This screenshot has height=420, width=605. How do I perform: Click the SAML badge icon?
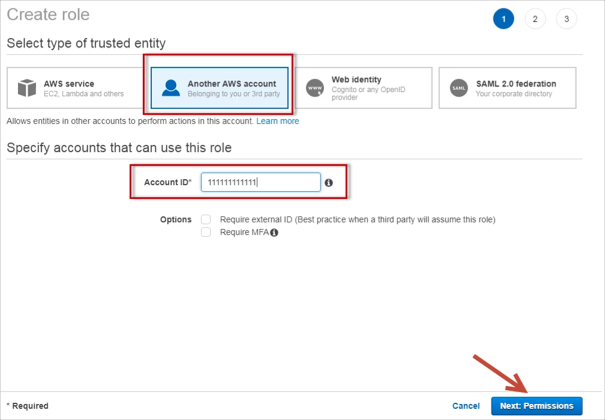coord(459,88)
